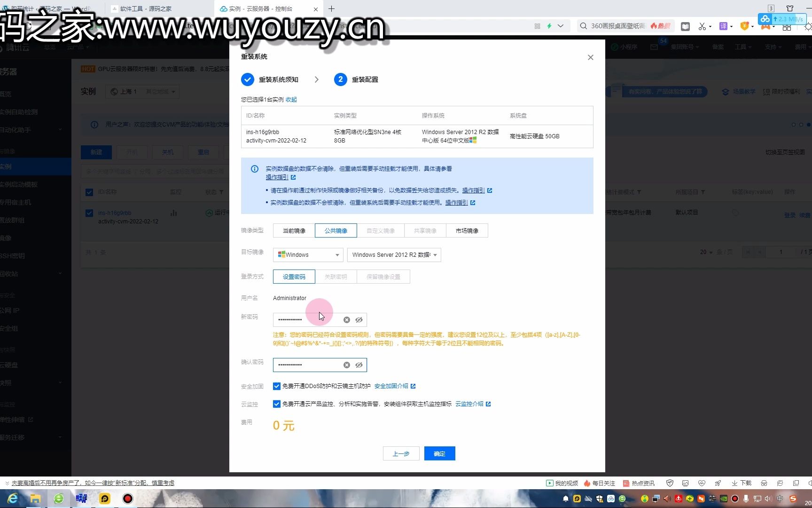Screen dimensions: 812x508
Task: Toggle the checkbox for instance ins-h16g9rbb
Action: click(x=89, y=213)
